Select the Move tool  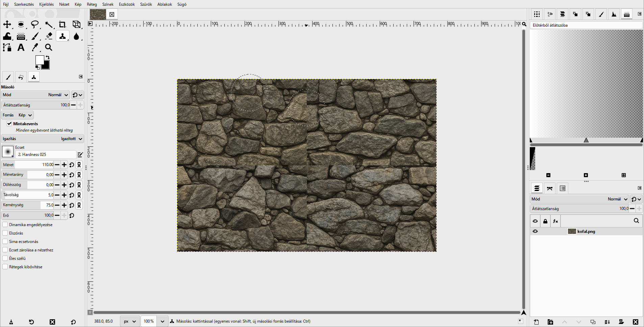[7, 24]
